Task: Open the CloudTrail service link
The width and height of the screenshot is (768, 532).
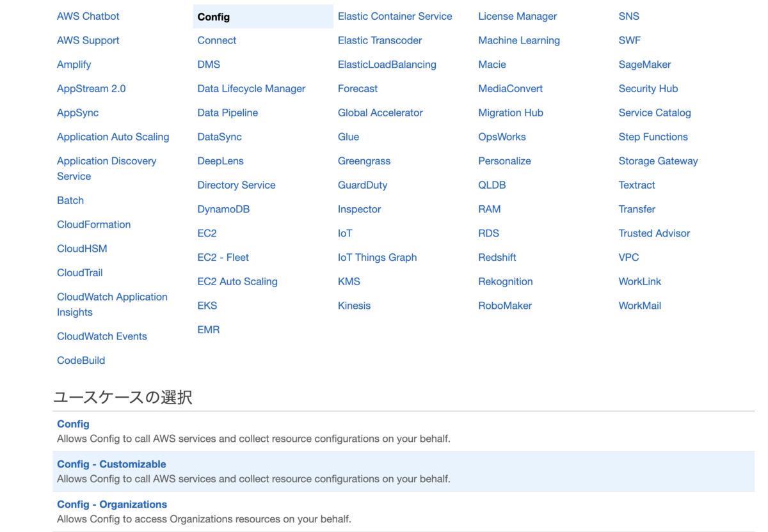Action: pos(79,273)
